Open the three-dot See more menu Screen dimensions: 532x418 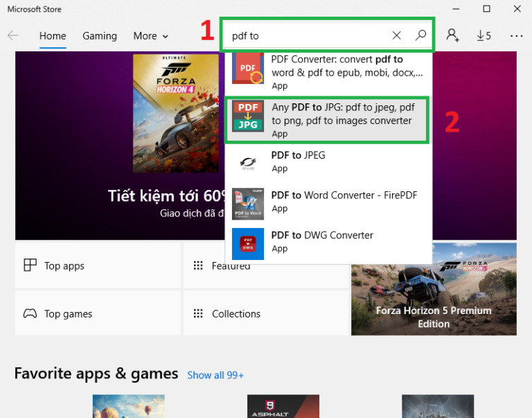pos(516,35)
